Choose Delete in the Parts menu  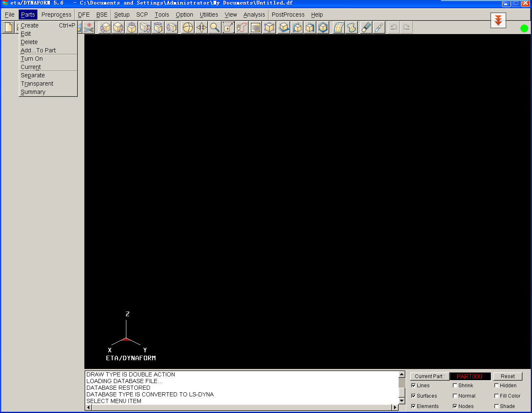[48, 42]
